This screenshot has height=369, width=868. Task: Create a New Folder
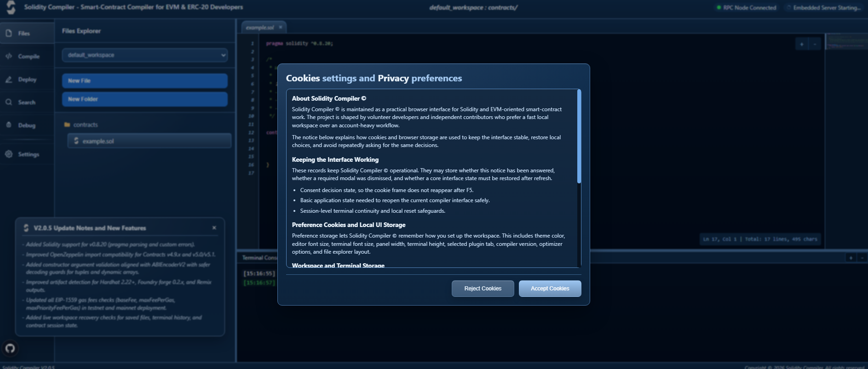coord(145,99)
